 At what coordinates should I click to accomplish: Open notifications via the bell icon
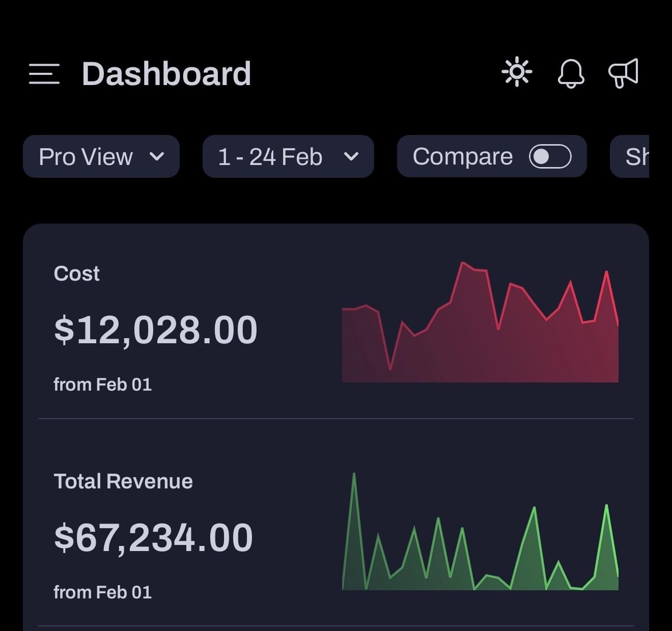point(571,73)
